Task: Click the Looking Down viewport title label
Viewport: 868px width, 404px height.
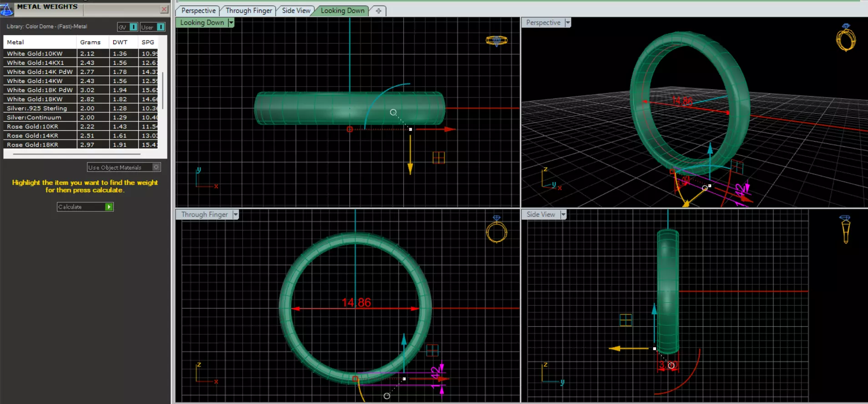Action: (202, 23)
